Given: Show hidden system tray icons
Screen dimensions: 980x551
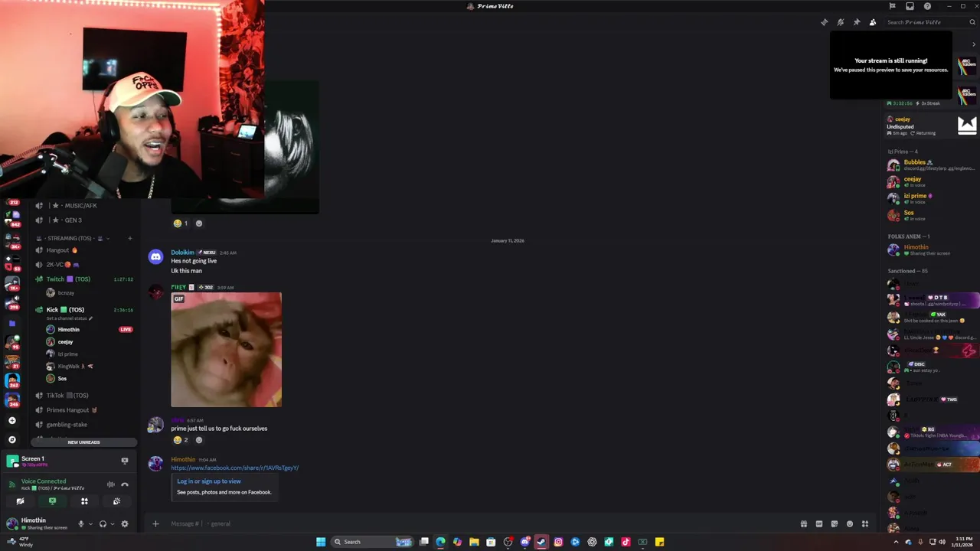Looking at the screenshot, I should pyautogui.click(x=897, y=542).
